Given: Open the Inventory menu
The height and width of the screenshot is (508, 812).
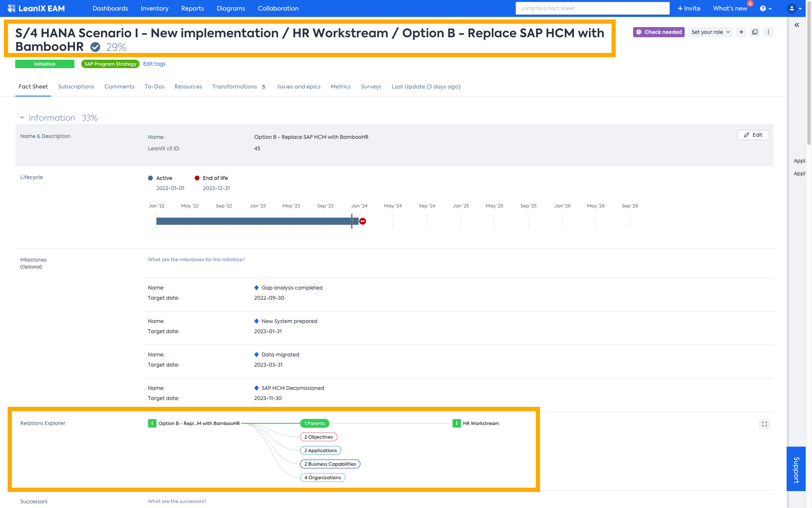Looking at the screenshot, I should tap(154, 8).
